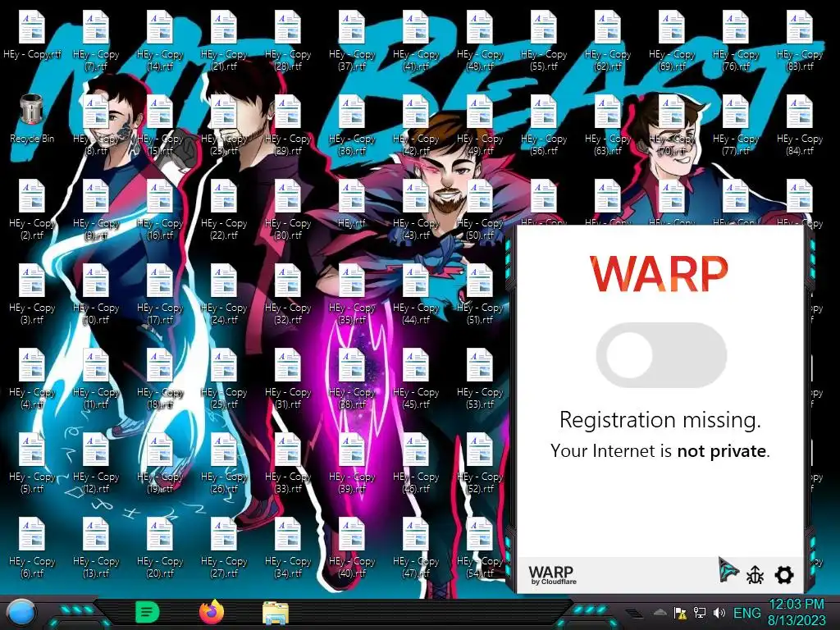Select the Recycle Bin desktop icon
This screenshot has width=840, height=630.
32,119
